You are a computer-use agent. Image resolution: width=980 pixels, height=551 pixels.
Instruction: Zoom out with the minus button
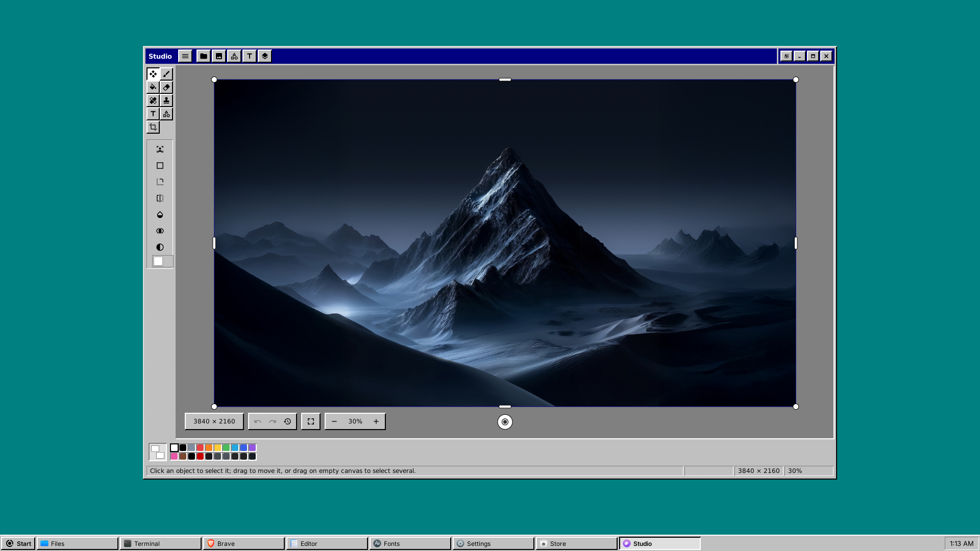[334, 421]
